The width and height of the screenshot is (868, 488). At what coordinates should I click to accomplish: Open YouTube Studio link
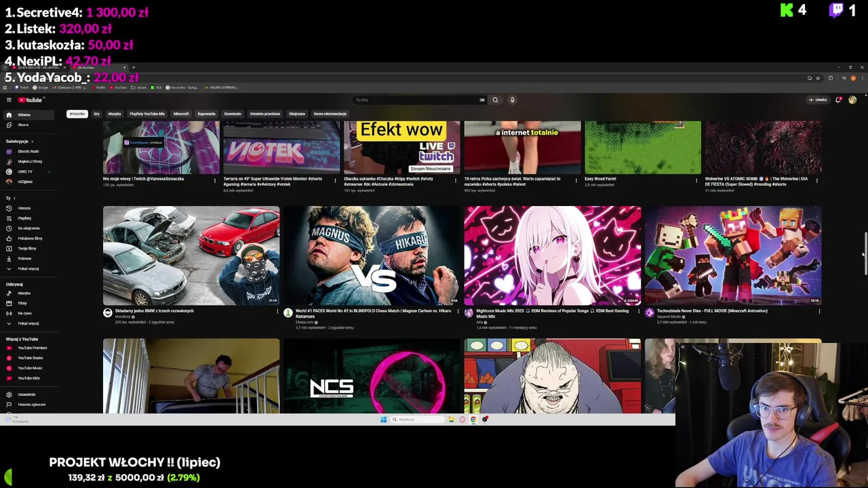[27, 358]
